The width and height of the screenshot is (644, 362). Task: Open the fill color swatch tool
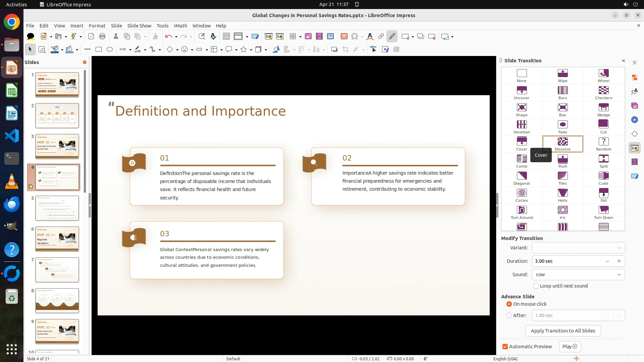pyautogui.click(x=70, y=50)
